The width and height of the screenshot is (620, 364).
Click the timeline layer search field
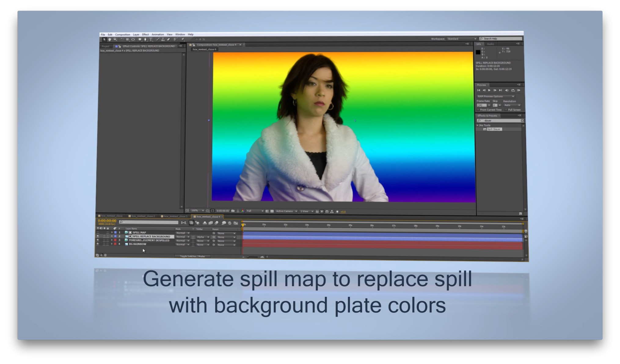tap(149, 222)
